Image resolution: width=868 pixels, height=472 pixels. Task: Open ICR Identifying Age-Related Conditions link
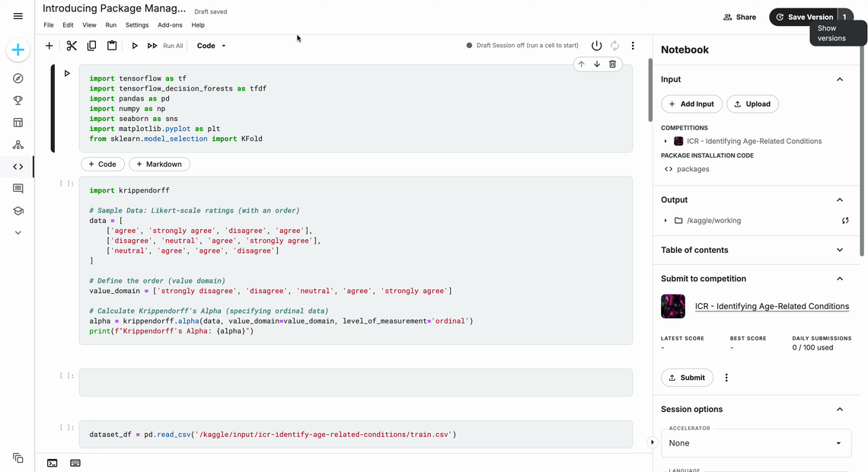coord(771,306)
